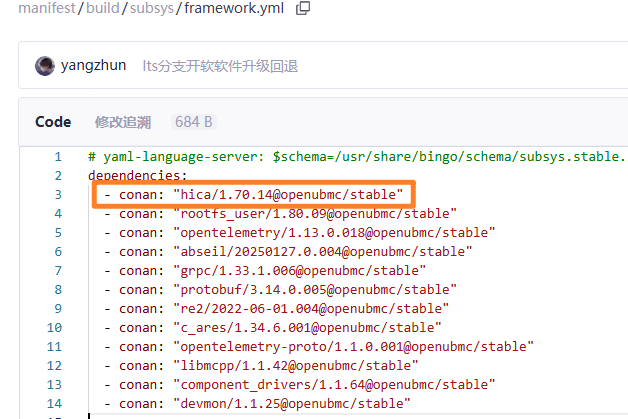Click the yangzhun user avatar
The height and width of the screenshot is (419, 628).
[44, 66]
